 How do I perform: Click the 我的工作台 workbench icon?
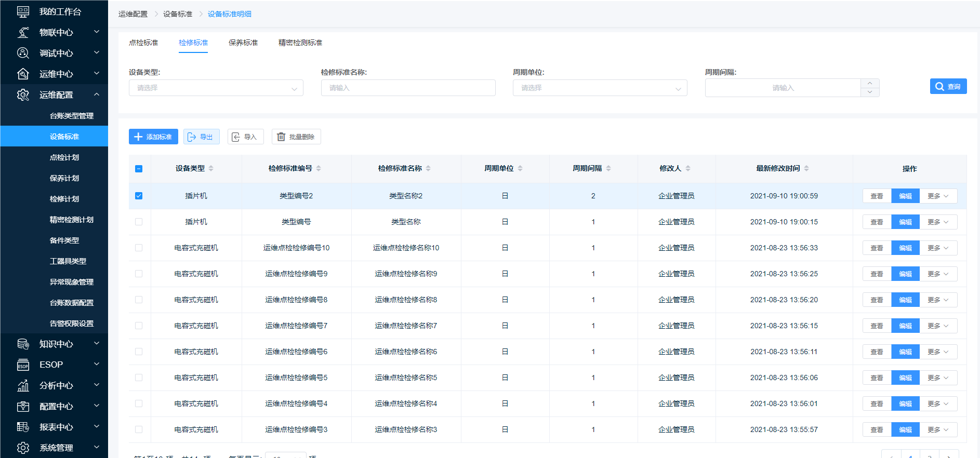click(x=23, y=11)
